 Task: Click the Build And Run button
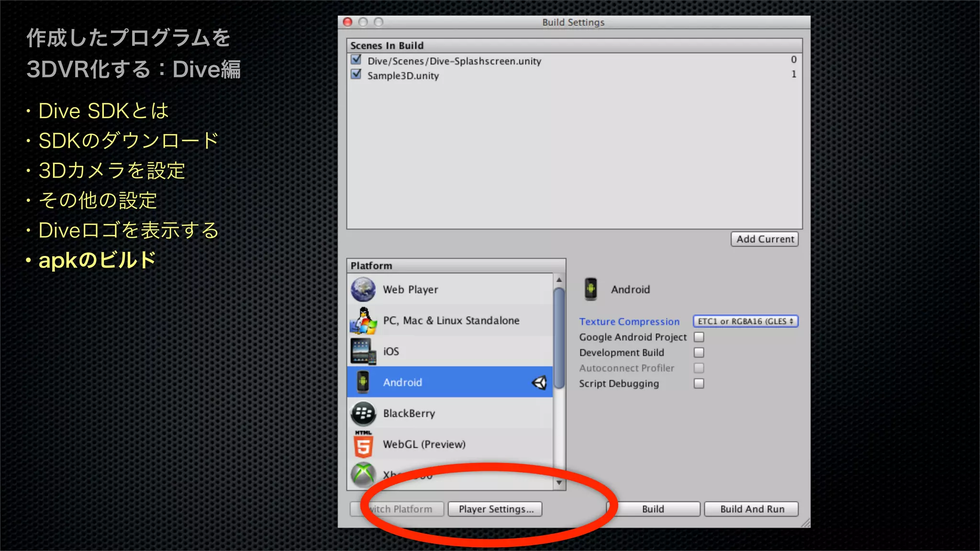(751, 509)
